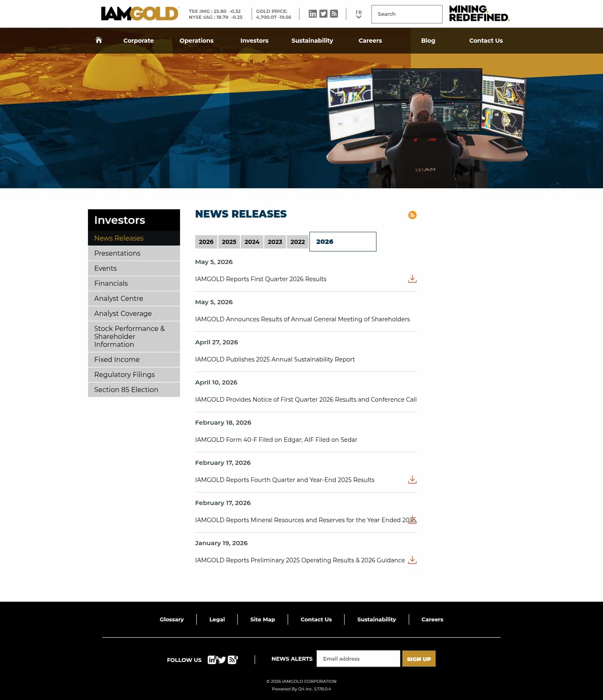The width and height of the screenshot is (603, 700).
Task: Open Regulatory Filings in the sidebar
Action: [x=134, y=374]
